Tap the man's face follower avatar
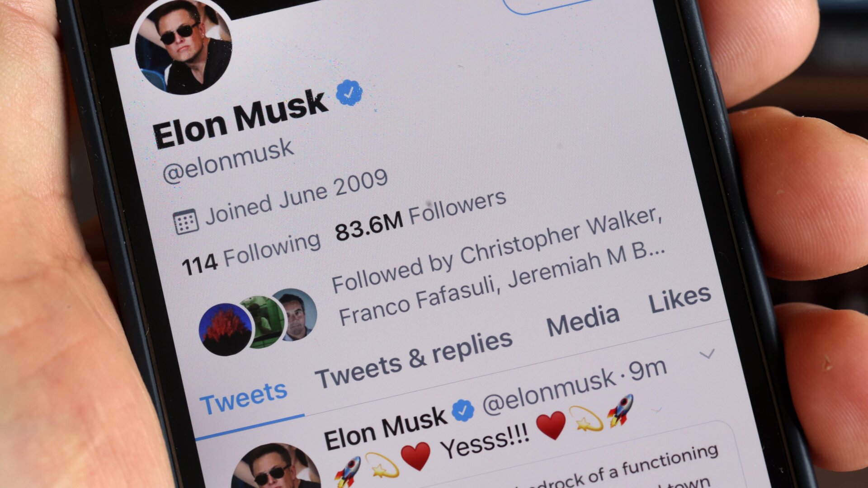 [x=296, y=314]
